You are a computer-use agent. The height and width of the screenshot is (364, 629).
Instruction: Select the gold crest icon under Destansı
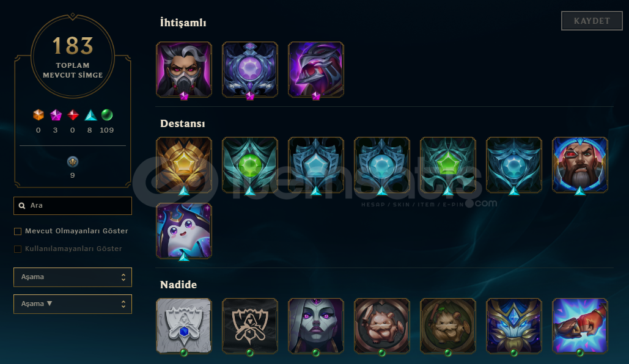tap(184, 165)
